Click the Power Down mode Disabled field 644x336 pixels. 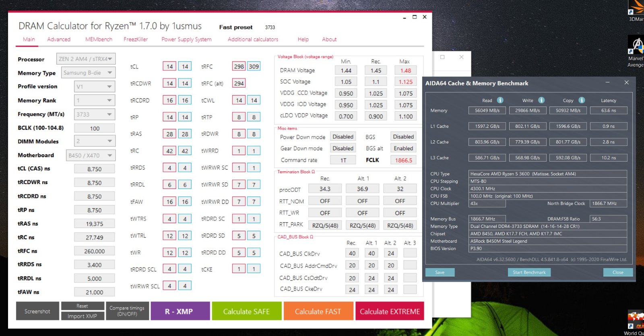click(x=343, y=137)
